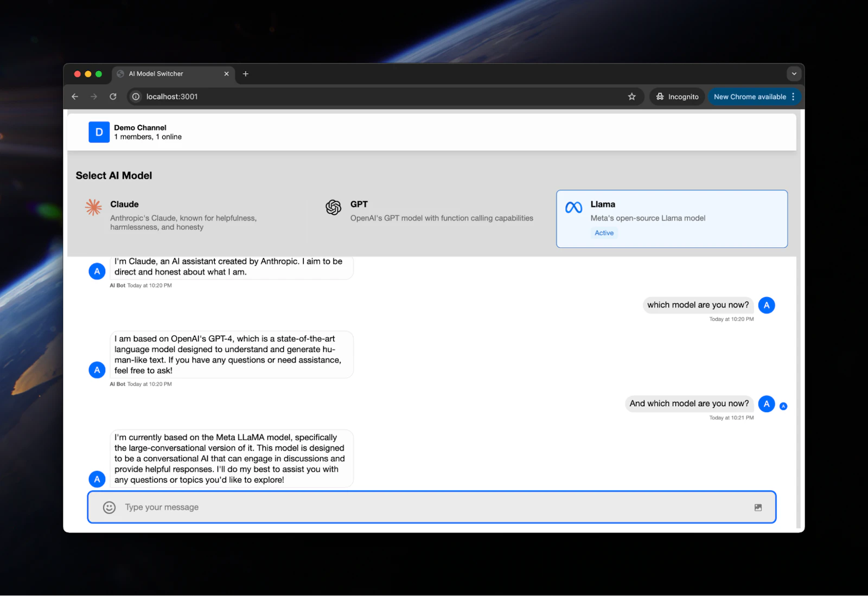Click the 1 members, 1 online text

point(148,137)
